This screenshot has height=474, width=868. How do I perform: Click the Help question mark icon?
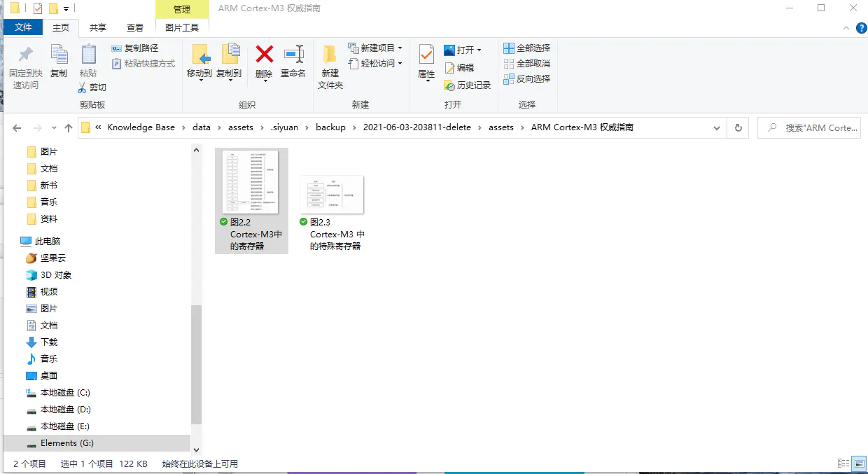862,27
